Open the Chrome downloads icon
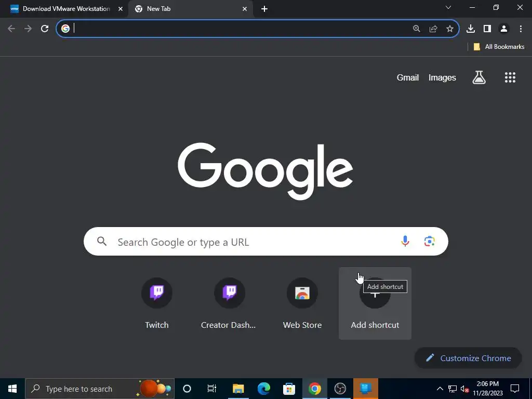The height and width of the screenshot is (399, 532). (471, 29)
